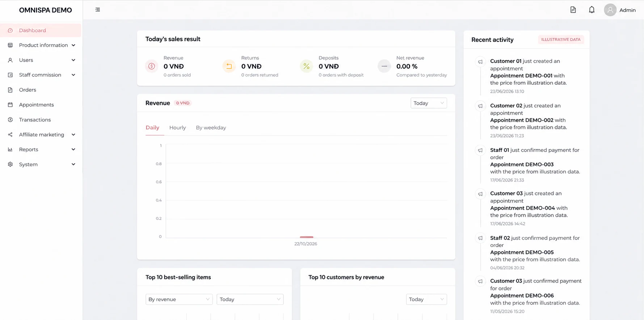Click the Transactions icon in the sidebar
Image resolution: width=644 pixels, height=320 pixels.
point(10,120)
